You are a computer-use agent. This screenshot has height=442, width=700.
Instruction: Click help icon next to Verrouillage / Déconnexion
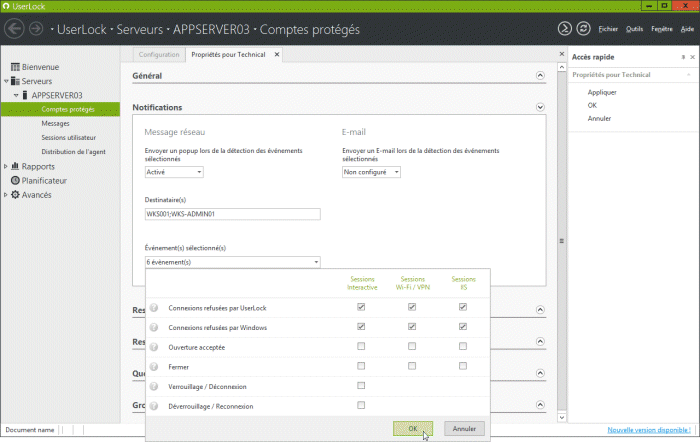point(154,386)
